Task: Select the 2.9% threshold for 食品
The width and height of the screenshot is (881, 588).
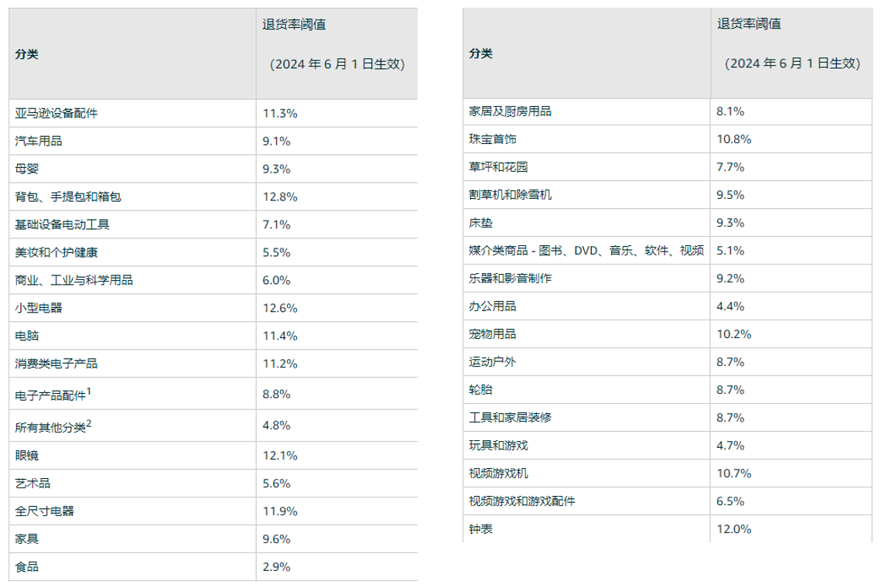Action: (276, 567)
